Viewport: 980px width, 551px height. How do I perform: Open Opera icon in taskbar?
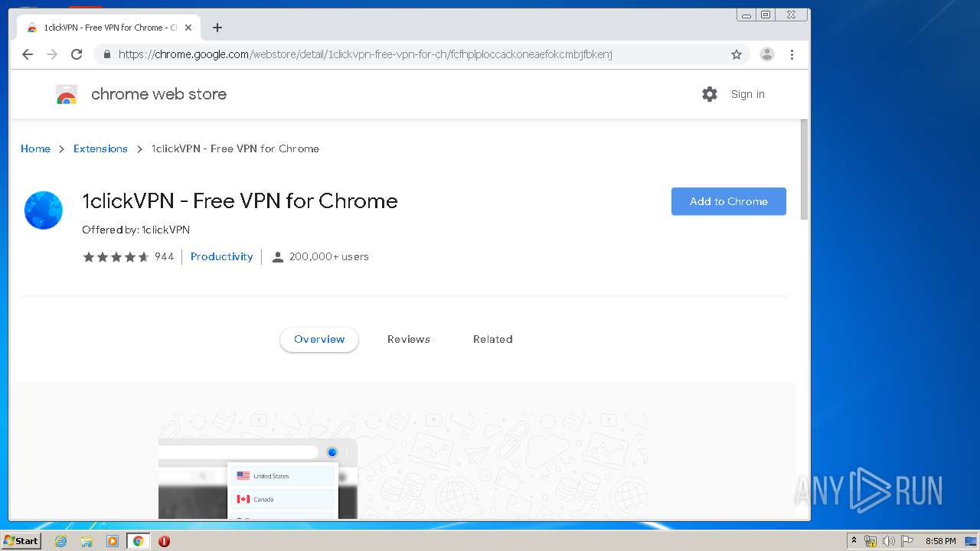click(x=164, y=541)
